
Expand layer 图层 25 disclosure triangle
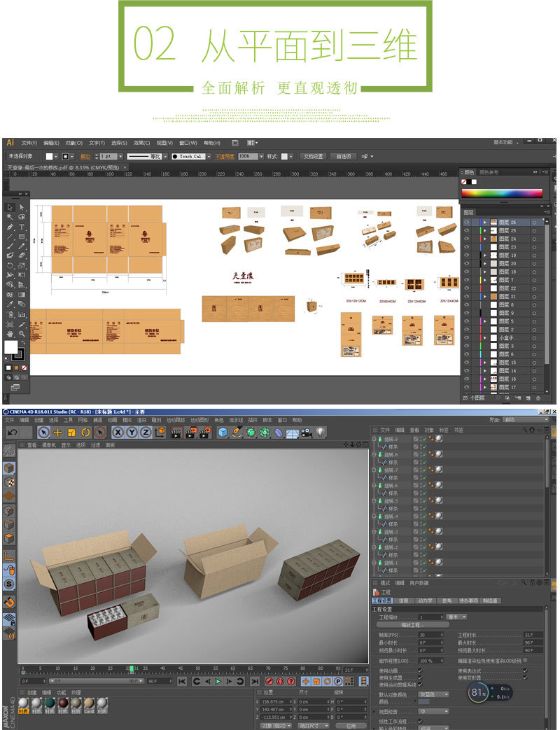484,230
